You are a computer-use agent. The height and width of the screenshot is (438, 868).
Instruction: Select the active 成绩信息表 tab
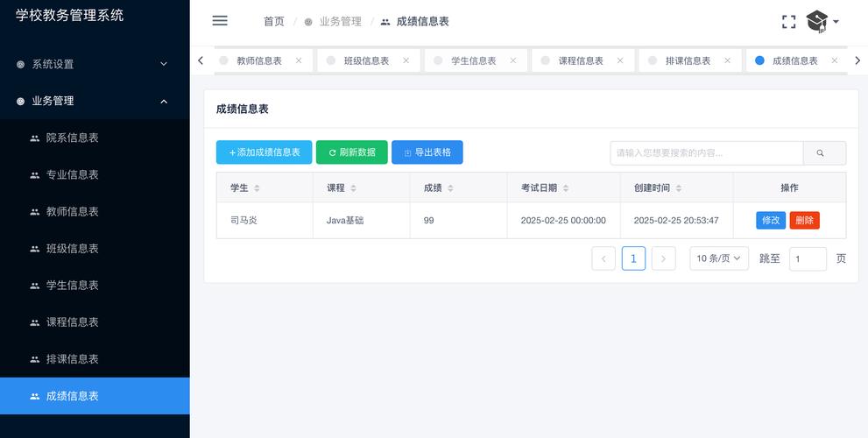pos(795,61)
